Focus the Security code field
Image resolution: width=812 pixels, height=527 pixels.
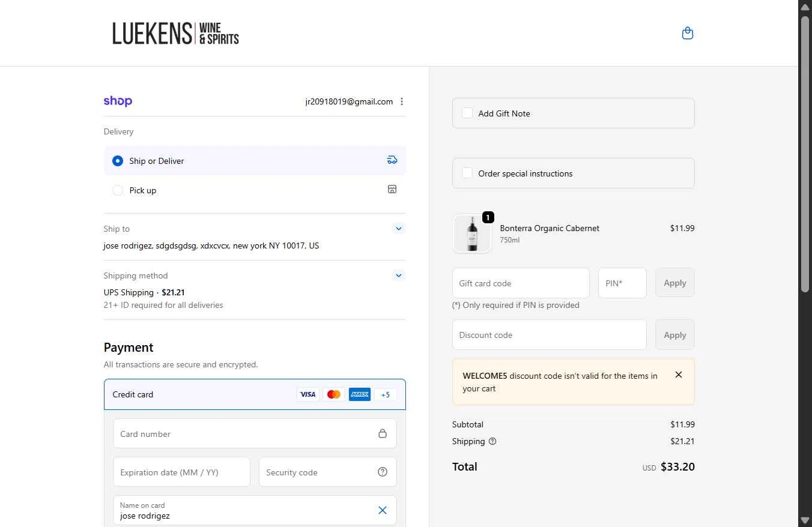(328, 472)
